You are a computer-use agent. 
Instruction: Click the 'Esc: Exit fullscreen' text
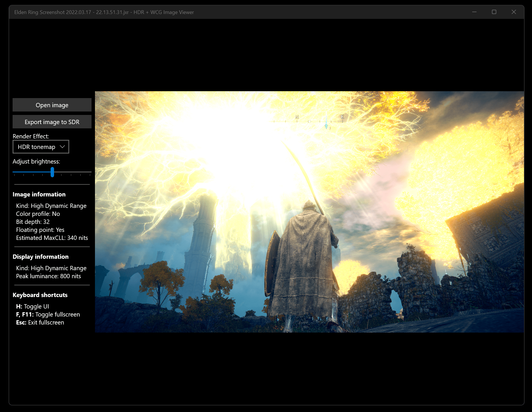[x=40, y=323]
